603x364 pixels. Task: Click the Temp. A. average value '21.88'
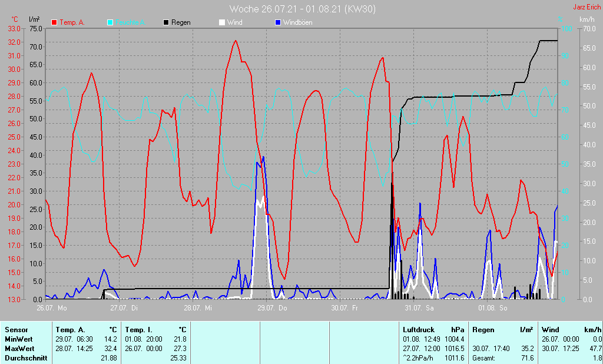tap(109, 358)
